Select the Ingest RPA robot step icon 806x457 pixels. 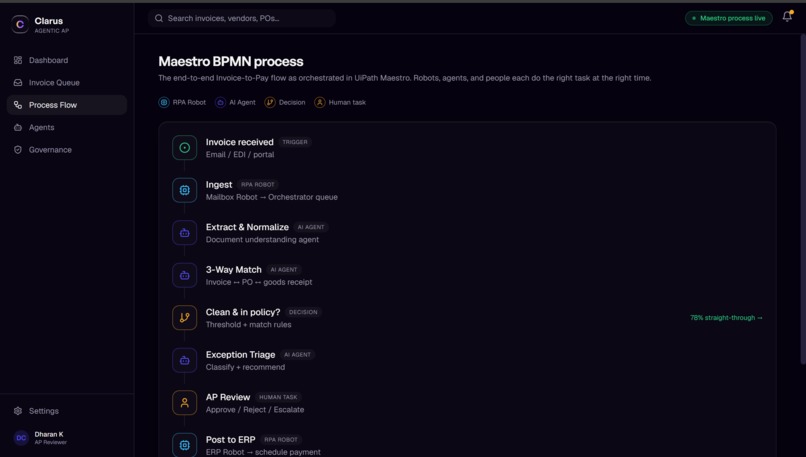click(185, 190)
